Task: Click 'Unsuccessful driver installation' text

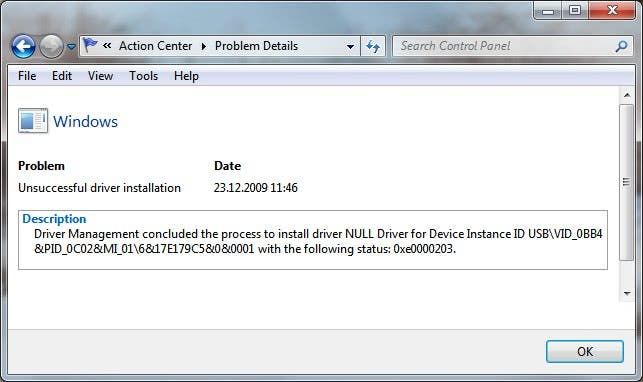Action: 99,188
